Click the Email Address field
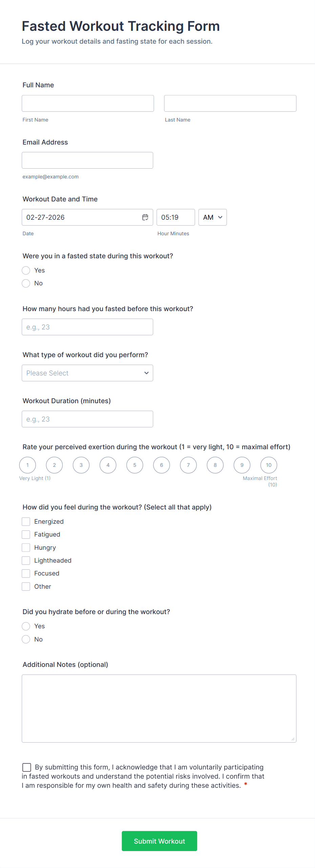Image resolution: width=315 pixels, height=868 pixels. (87, 160)
